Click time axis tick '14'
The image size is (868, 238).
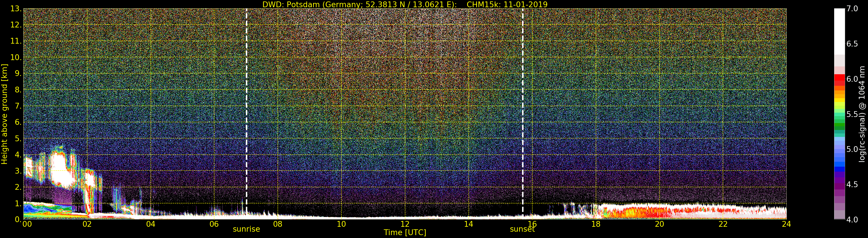468,224
